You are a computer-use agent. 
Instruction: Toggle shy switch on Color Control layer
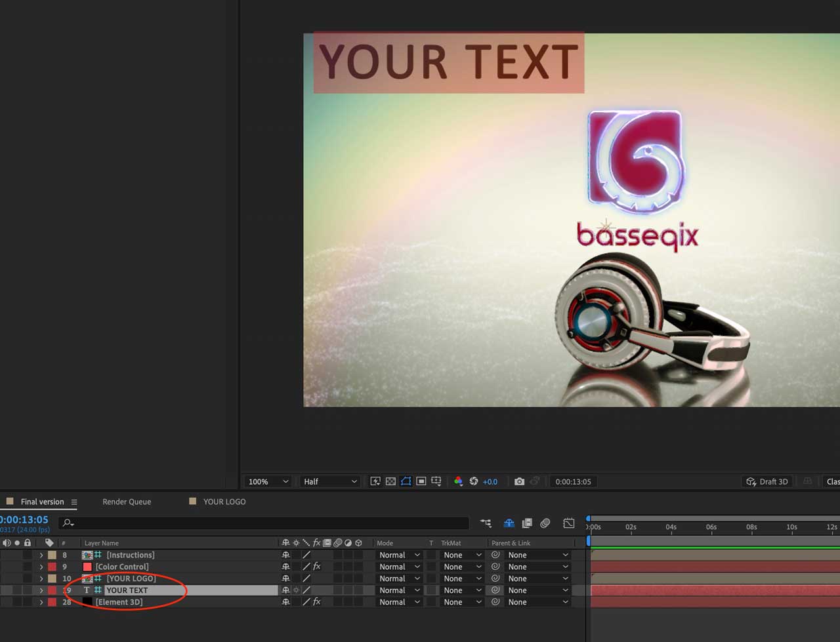285,567
